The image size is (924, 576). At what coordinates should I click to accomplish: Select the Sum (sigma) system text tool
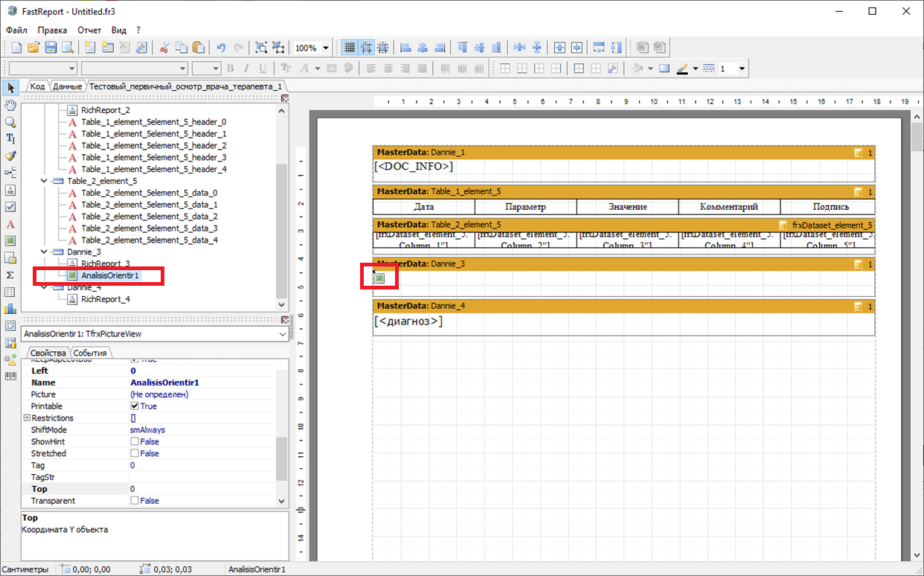10,275
